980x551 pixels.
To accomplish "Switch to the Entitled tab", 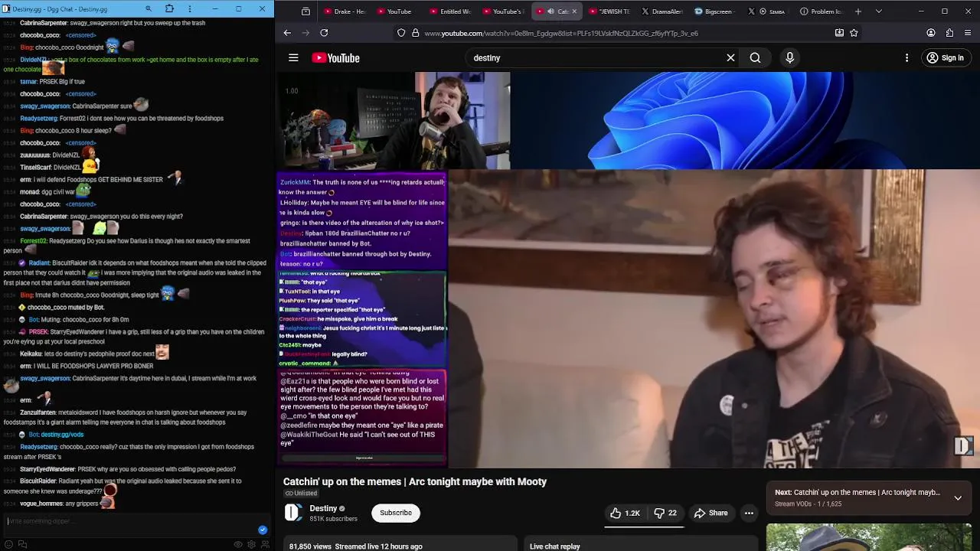I will tap(452, 11).
